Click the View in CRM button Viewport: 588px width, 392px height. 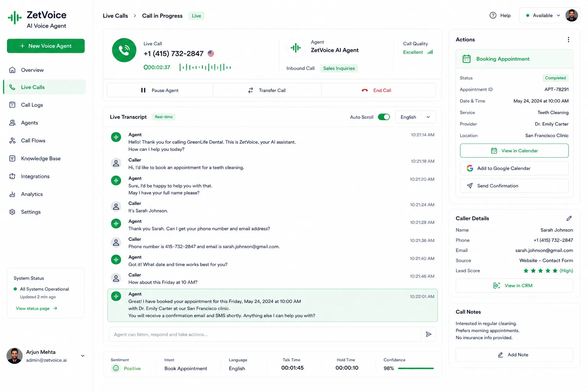[x=514, y=286]
